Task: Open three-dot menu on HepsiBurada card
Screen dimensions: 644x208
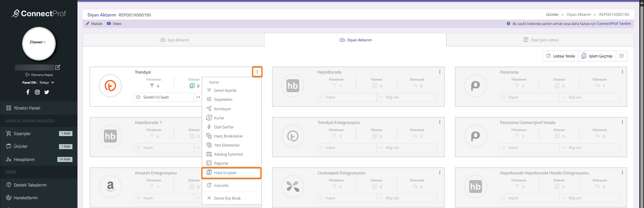Action: (440, 72)
